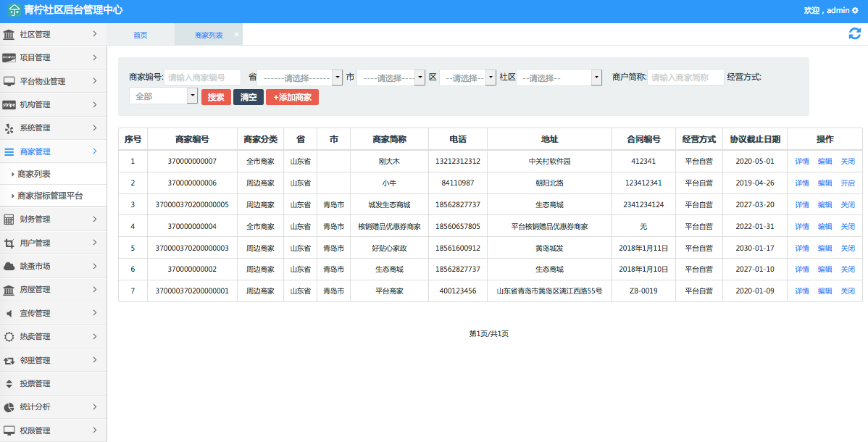Click the 协议截止日期 column header
The height and width of the screenshot is (442, 868).
[x=755, y=139]
